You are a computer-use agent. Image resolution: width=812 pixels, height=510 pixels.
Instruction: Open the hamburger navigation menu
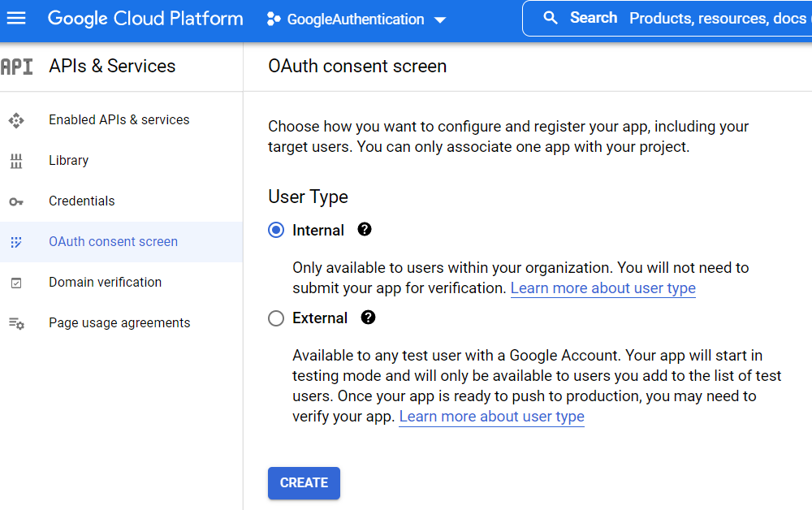click(16, 19)
